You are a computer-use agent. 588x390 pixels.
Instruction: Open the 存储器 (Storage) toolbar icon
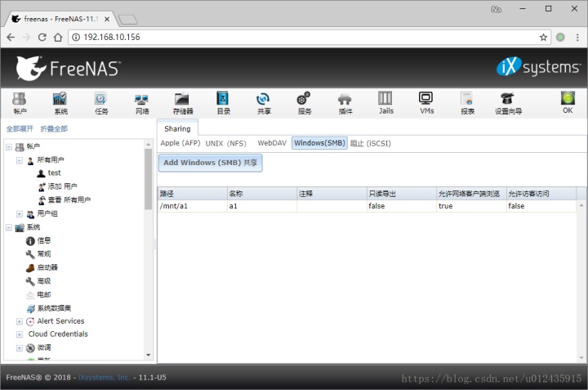click(x=182, y=103)
